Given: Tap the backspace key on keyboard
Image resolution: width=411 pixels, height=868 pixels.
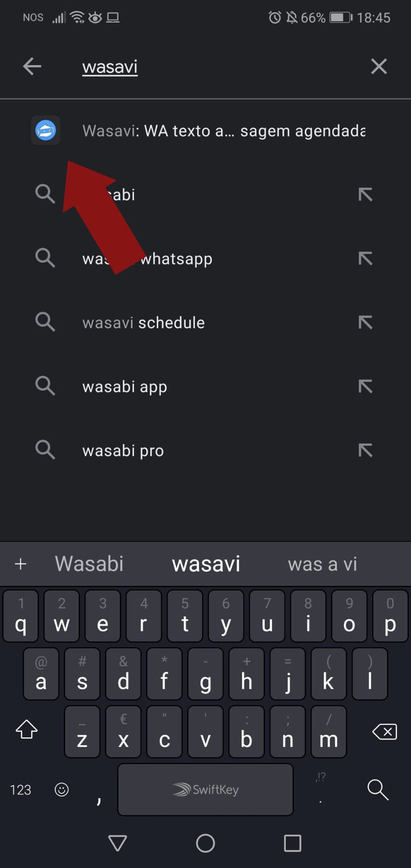Looking at the screenshot, I should pos(384,731).
